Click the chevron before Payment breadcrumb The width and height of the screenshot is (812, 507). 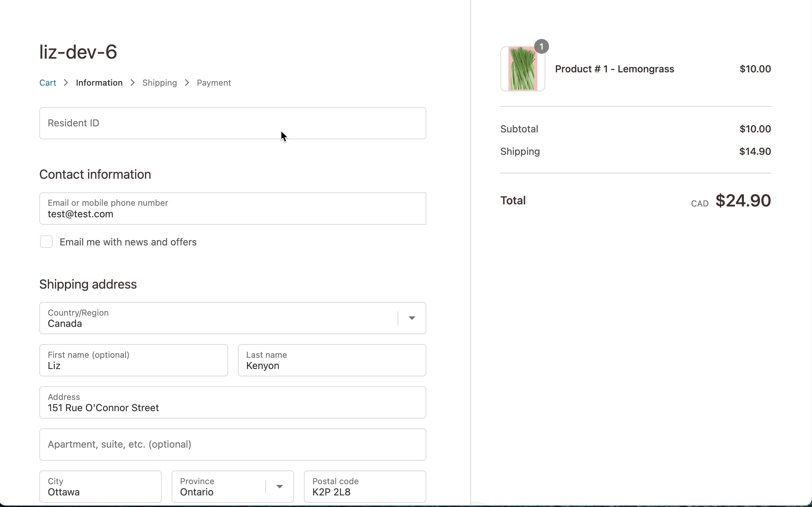[187, 83]
